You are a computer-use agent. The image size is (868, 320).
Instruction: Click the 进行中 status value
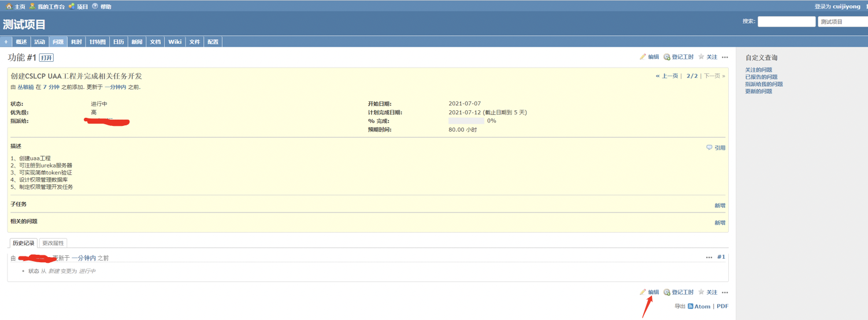99,104
